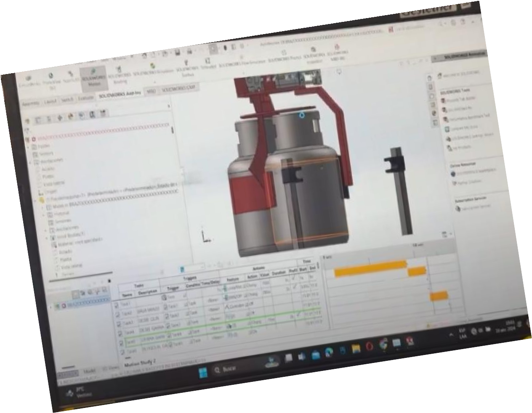Click the feature tree vertical scrollbar
Viewport: 532px width, 413px height.
[x=172, y=130]
